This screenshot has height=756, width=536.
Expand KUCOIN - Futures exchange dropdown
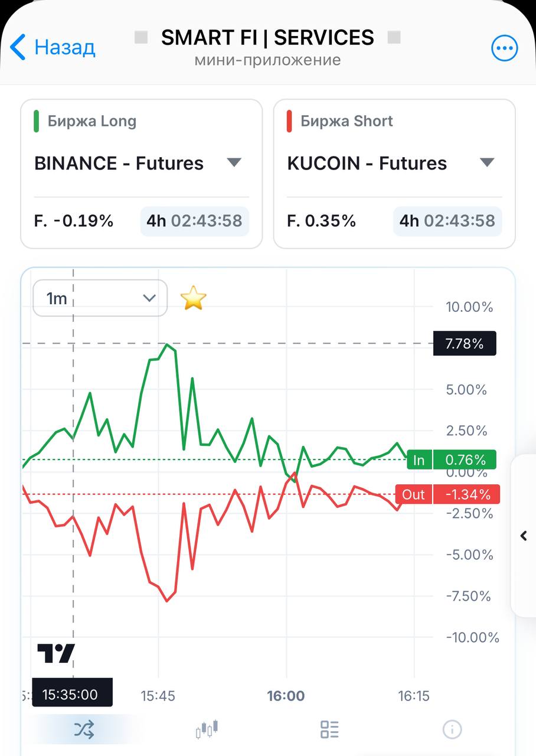pyautogui.click(x=391, y=163)
